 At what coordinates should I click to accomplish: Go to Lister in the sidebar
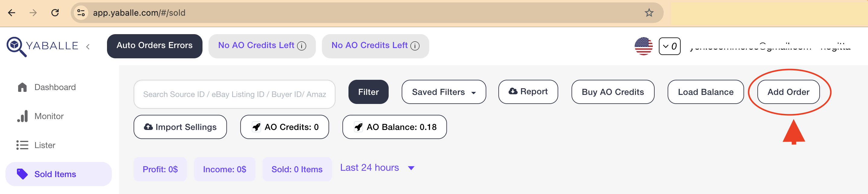pyautogui.click(x=44, y=145)
